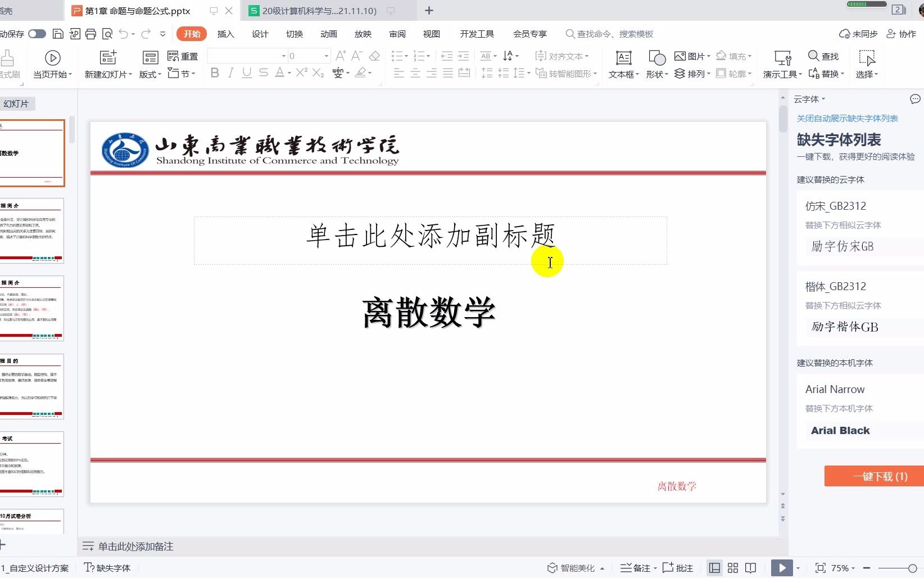Open the 放映 ribbon tab
This screenshot has width=924, height=578.
tap(363, 34)
